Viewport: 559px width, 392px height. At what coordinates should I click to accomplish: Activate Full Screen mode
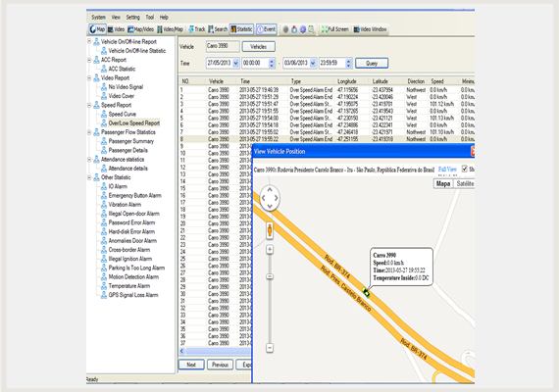[335, 29]
